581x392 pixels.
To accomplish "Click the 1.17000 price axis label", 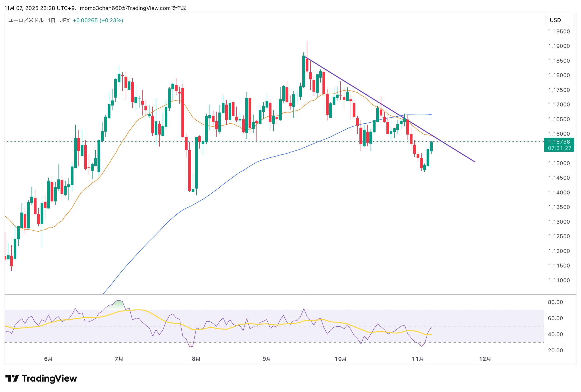I will [559, 105].
